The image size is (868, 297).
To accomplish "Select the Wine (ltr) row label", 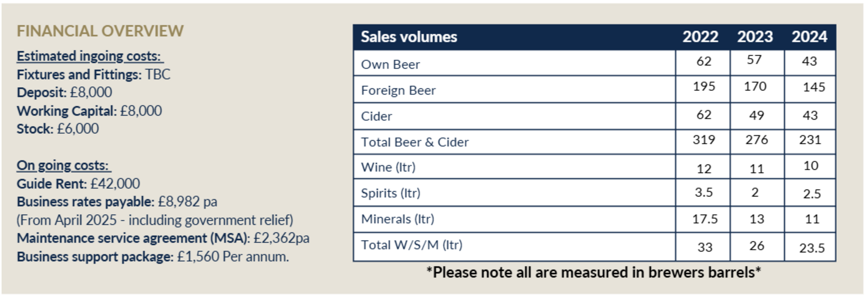I will coord(388,167).
